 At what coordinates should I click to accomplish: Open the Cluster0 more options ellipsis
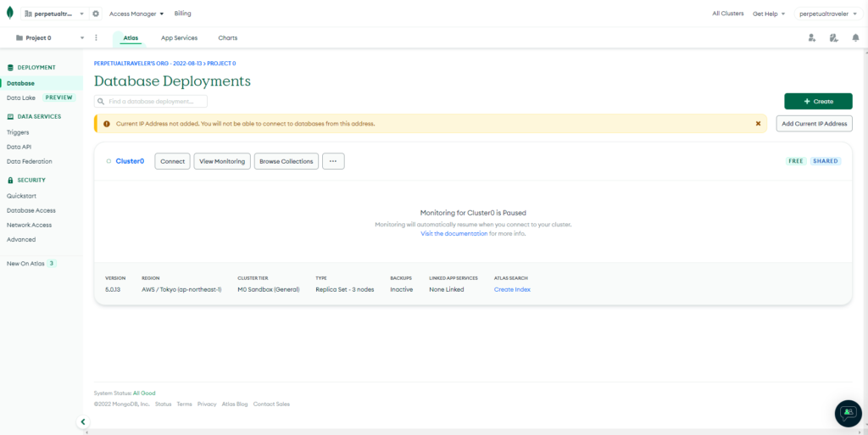[x=333, y=161]
